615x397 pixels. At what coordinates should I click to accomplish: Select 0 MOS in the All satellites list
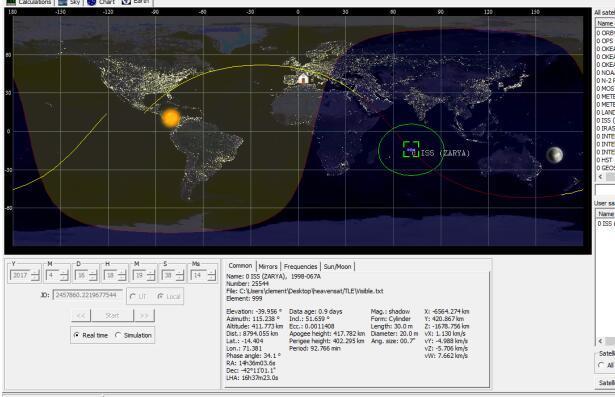605,89
